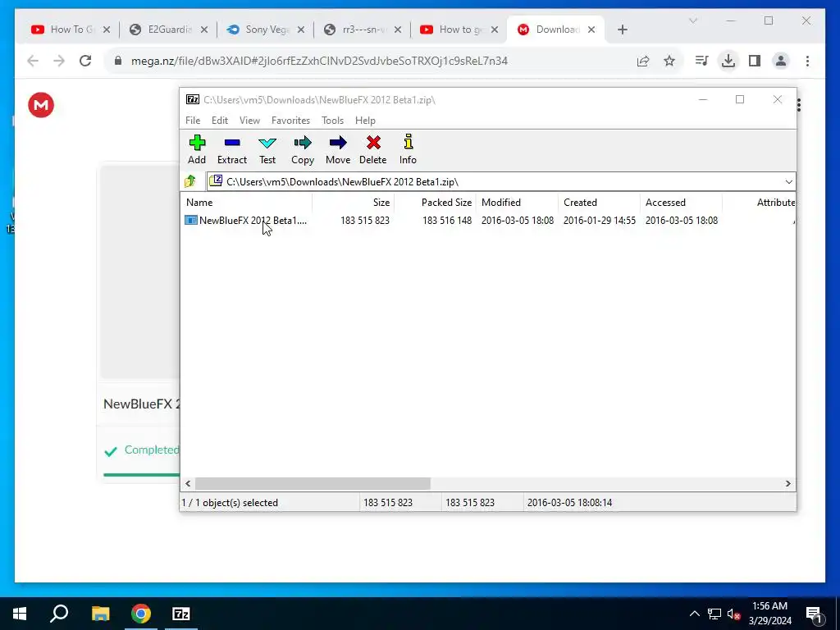840x630 pixels.
Task: Open Chrome downloads icon
Action: tap(728, 61)
